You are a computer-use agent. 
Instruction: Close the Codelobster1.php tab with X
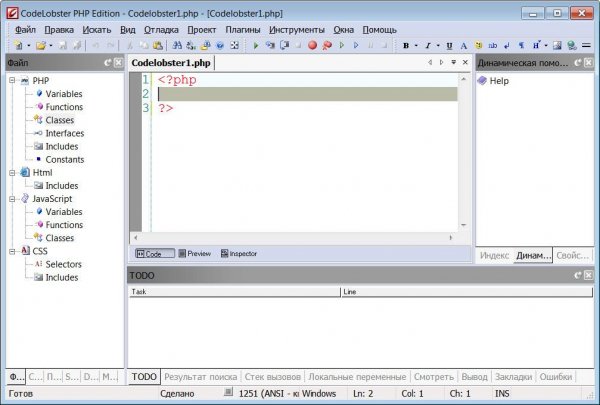[x=465, y=62]
